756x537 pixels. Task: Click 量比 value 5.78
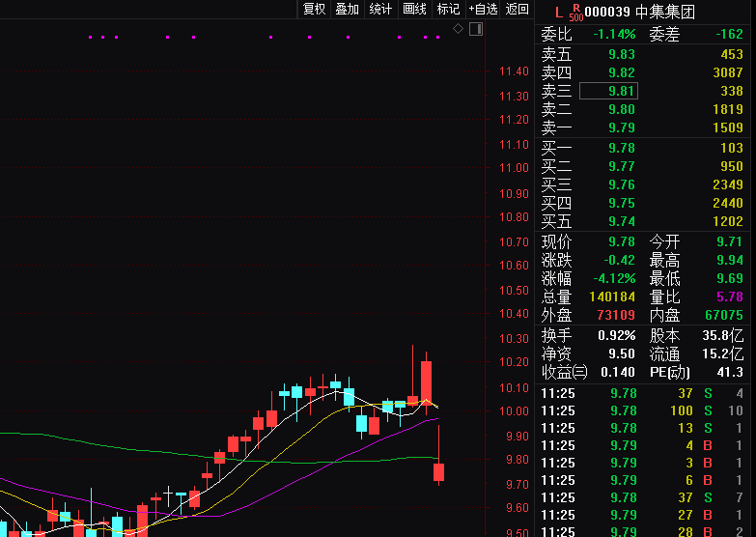730,297
